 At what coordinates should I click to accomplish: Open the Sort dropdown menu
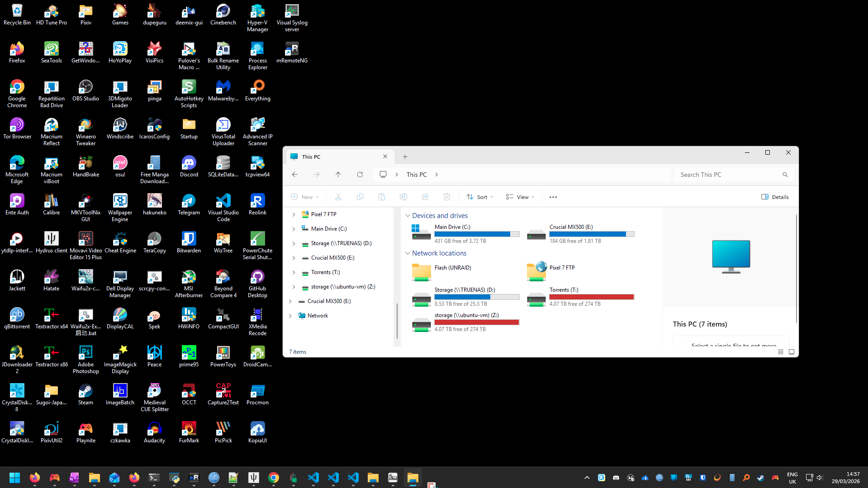point(479,197)
